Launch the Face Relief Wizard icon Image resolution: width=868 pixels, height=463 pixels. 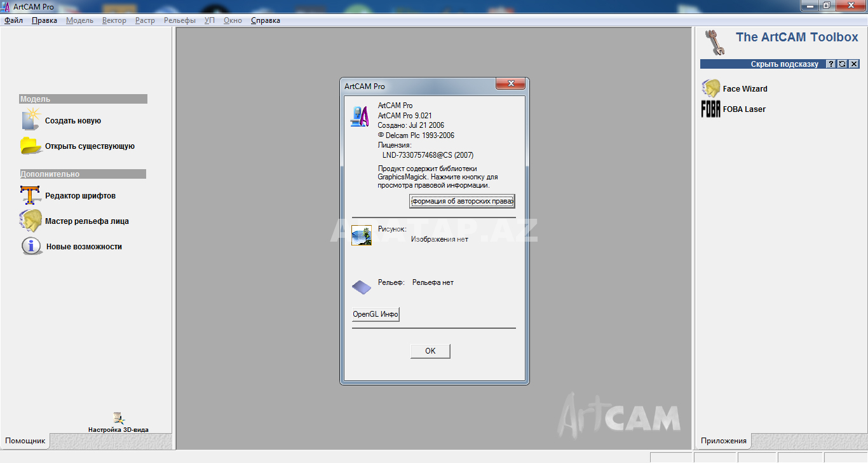(x=31, y=221)
